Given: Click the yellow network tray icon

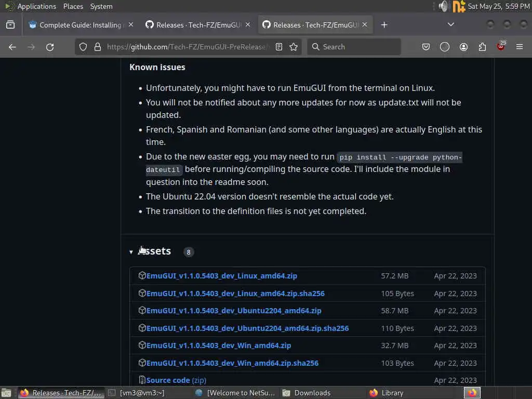Looking at the screenshot, I should tap(459, 6).
